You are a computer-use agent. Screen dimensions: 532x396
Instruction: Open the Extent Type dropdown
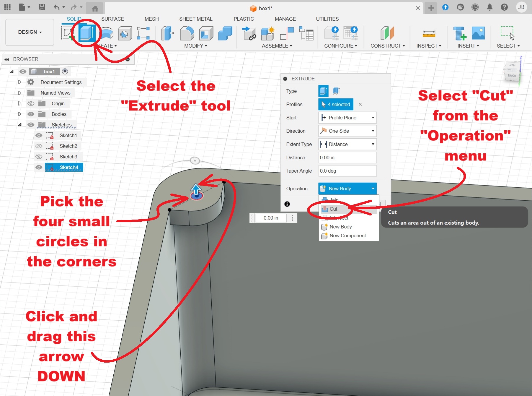[x=347, y=144]
